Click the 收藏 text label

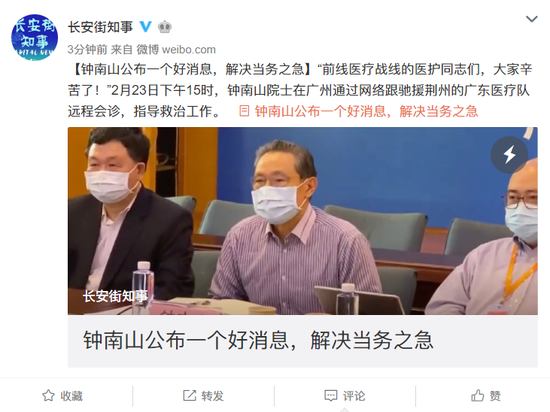[72, 396]
